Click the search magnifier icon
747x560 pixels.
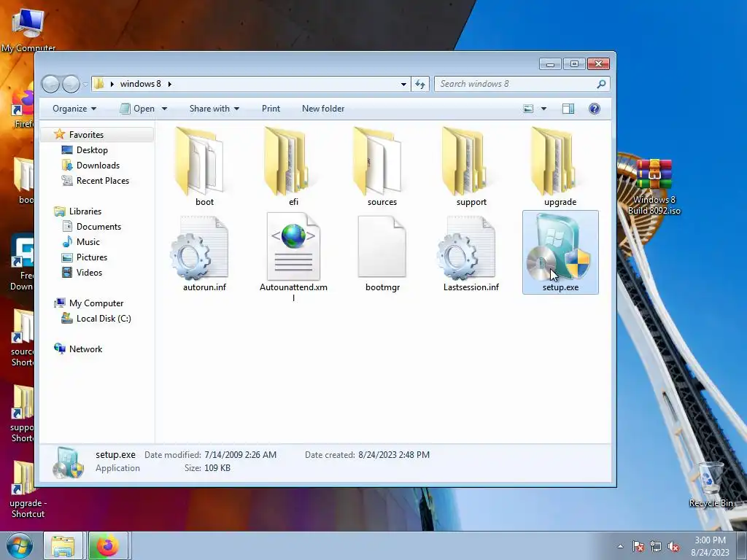601,84
